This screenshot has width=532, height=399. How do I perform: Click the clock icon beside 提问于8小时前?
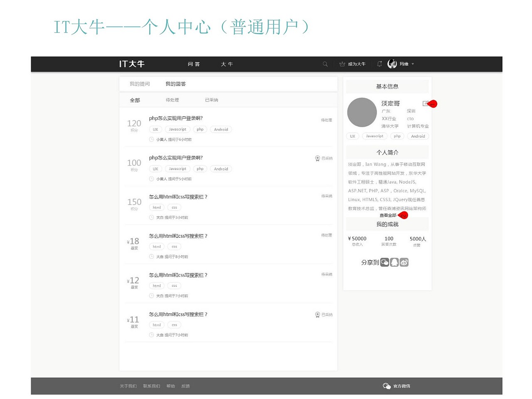pyautogui.click(x=151, y=256)
